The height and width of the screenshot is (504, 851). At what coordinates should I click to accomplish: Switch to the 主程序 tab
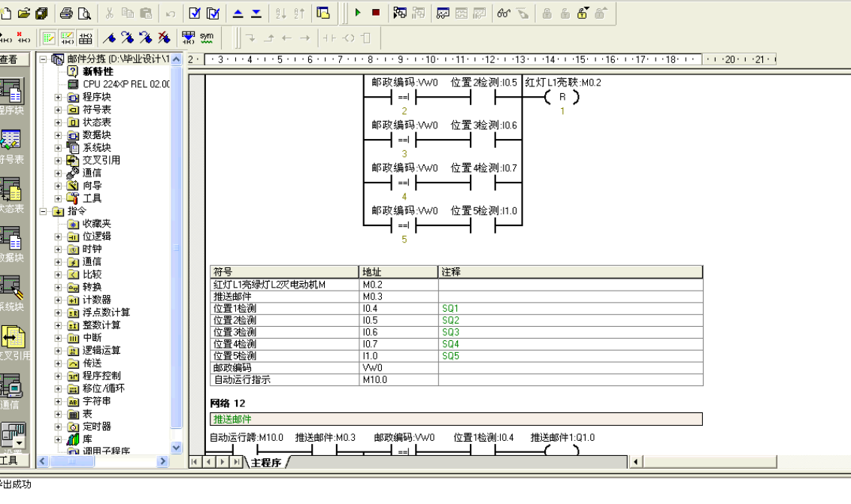[266, 462]
